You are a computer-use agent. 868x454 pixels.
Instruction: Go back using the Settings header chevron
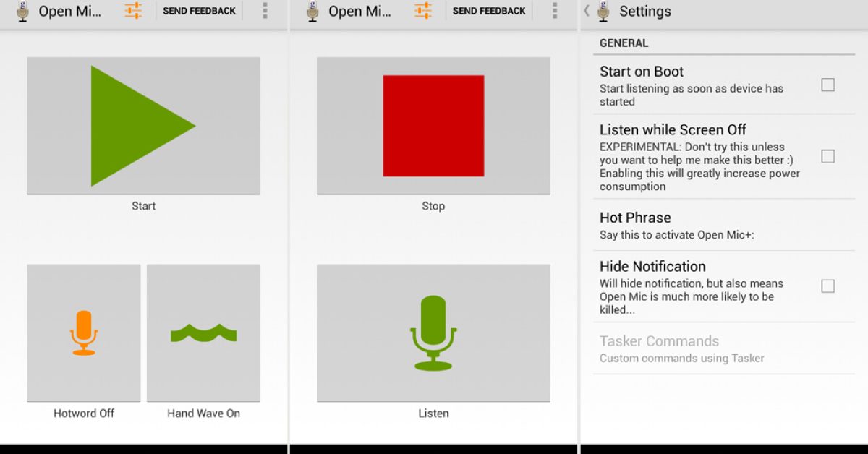coord(587,11)
